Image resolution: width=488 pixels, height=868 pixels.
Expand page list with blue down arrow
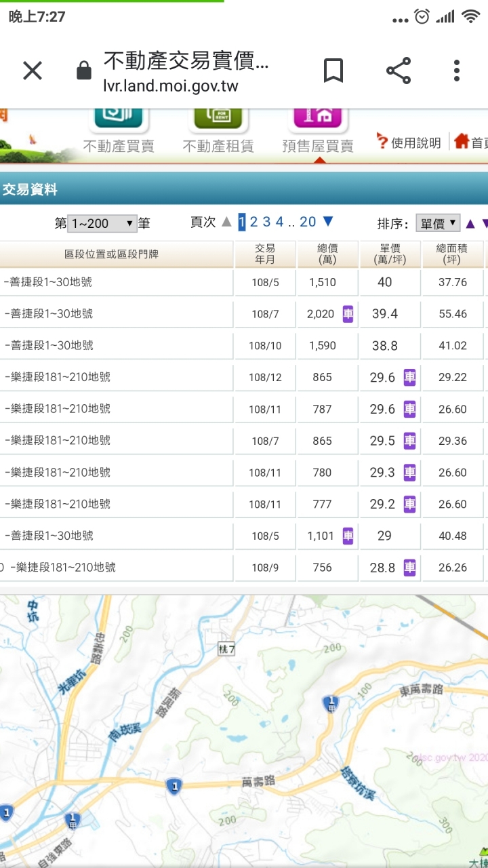pos(328,222)
